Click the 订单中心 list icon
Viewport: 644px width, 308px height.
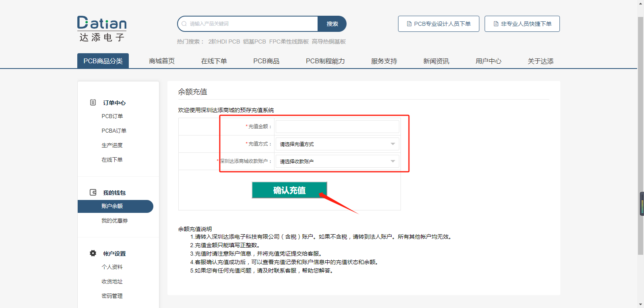point(93,102)
